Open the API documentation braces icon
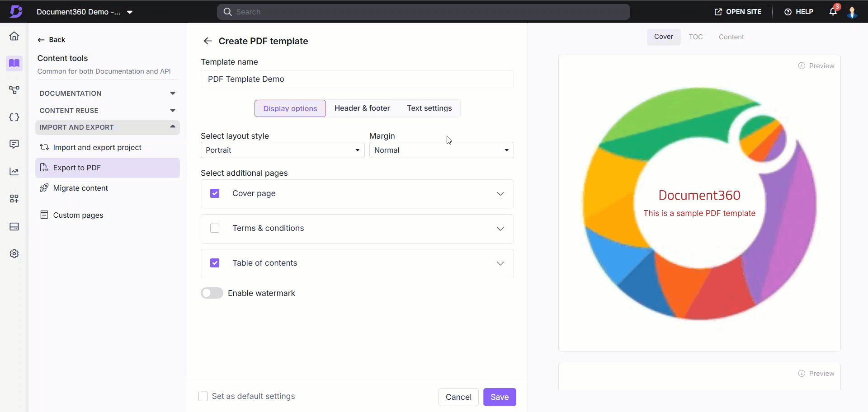Viewport: 868px width, 412px height. point(14,117)
